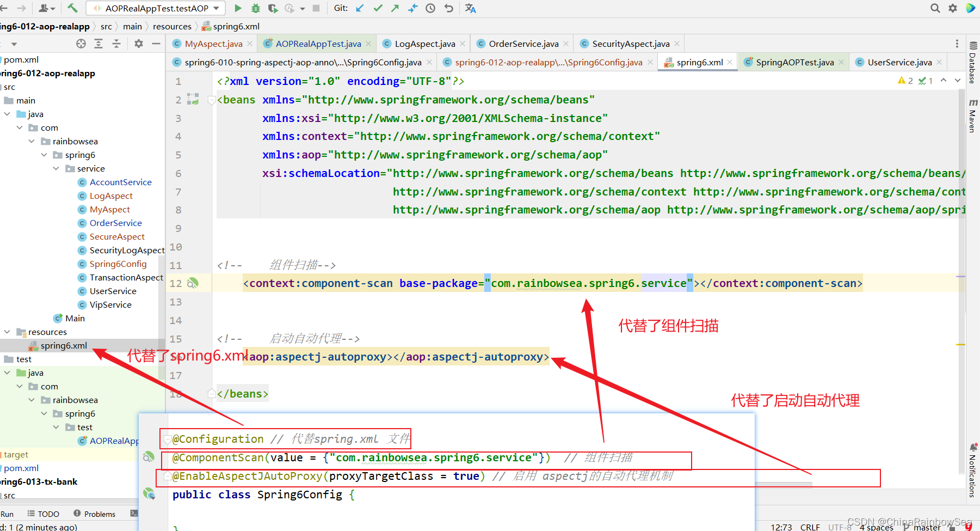Click Select Opened File target icon

tap(81, 44)
